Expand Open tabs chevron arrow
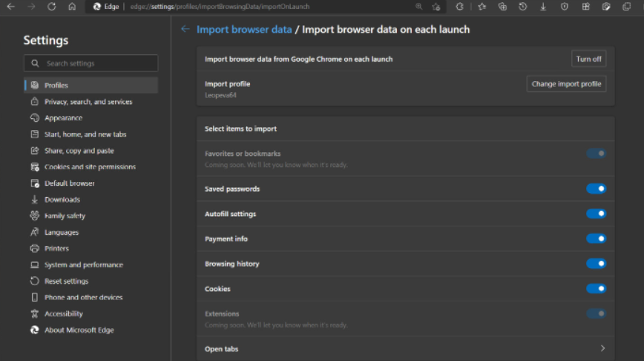Viewport: 644px width, 361px height. (x=602, y=348)
